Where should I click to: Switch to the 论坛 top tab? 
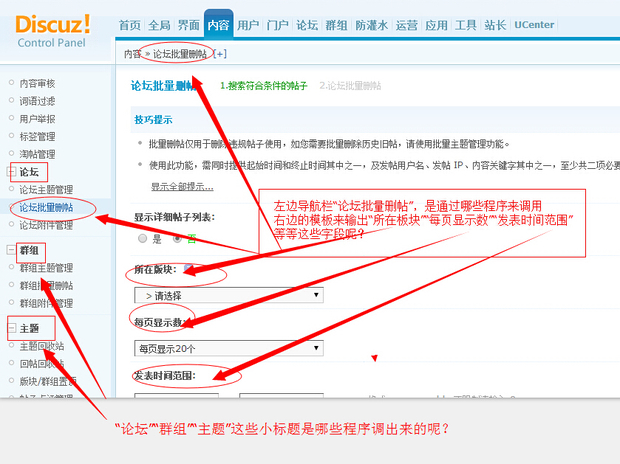(x=307, y=25)
